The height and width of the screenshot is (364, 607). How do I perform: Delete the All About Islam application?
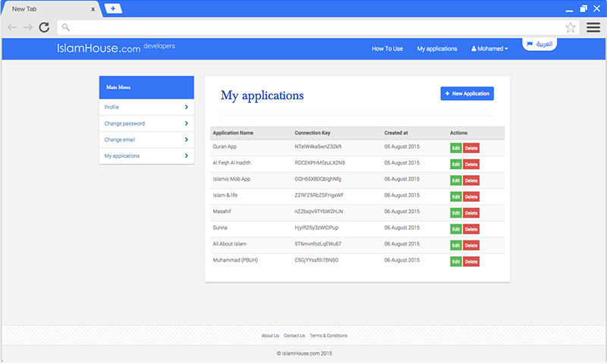471,246
